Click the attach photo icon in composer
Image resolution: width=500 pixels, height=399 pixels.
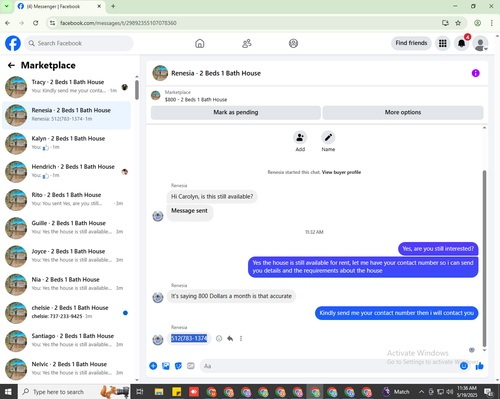click(x=166, y=366)
